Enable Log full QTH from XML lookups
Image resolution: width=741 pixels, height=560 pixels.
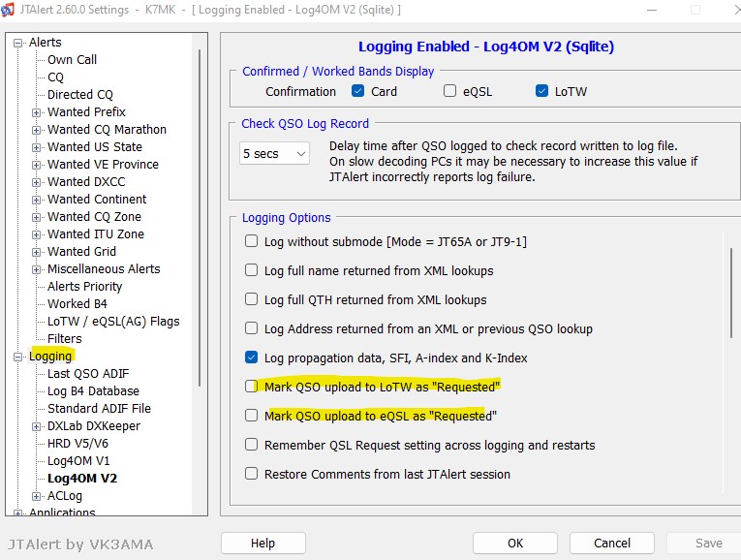(252, 299)
